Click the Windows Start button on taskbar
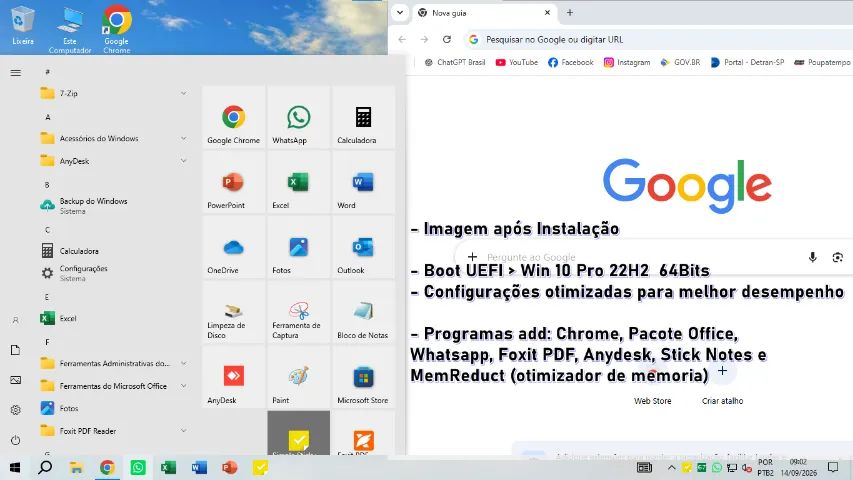 pyautogui.click(x=15, y=467)
